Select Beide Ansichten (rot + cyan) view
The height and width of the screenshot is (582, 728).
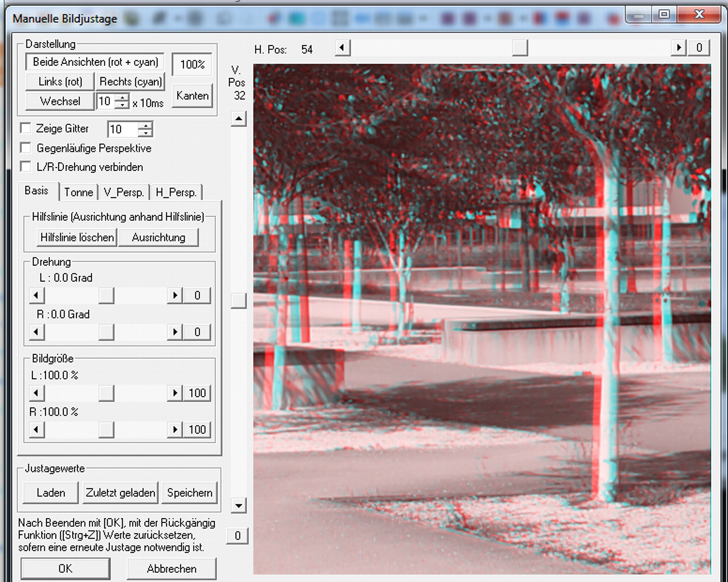(95, 62)
